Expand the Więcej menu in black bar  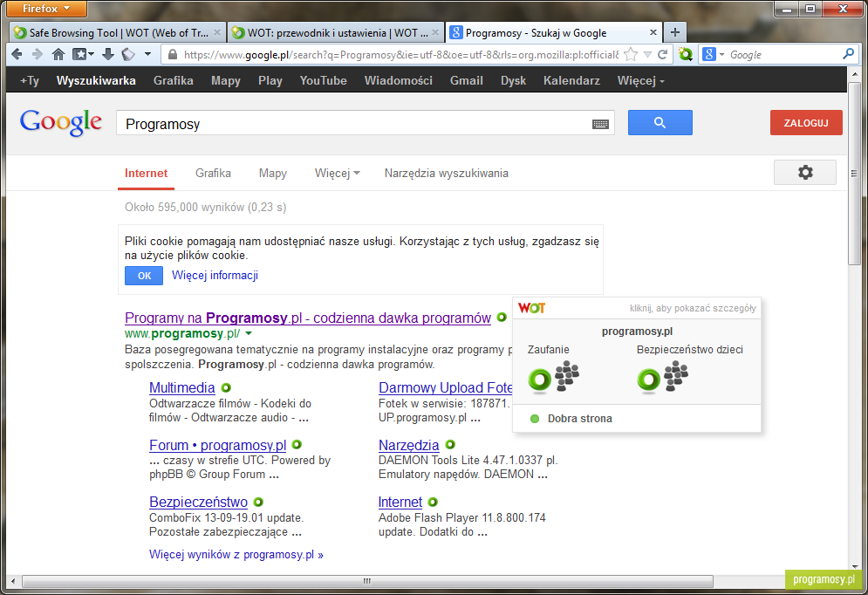tap(641, 81)
